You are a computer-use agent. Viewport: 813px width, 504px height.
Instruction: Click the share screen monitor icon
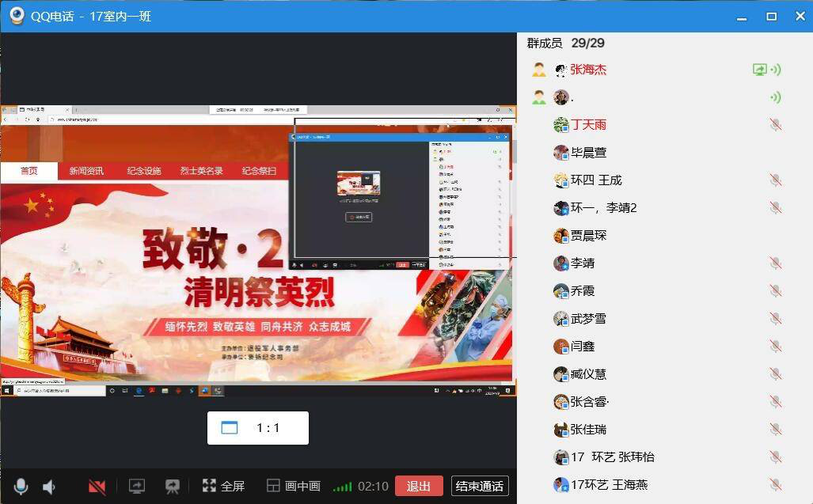pos(137,487)
